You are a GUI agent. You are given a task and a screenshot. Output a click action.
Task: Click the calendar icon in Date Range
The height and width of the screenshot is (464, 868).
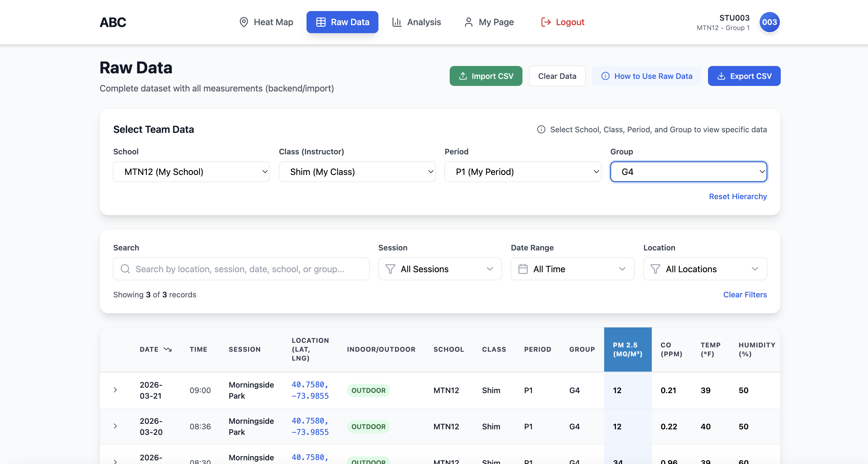(x=523, y=269)
